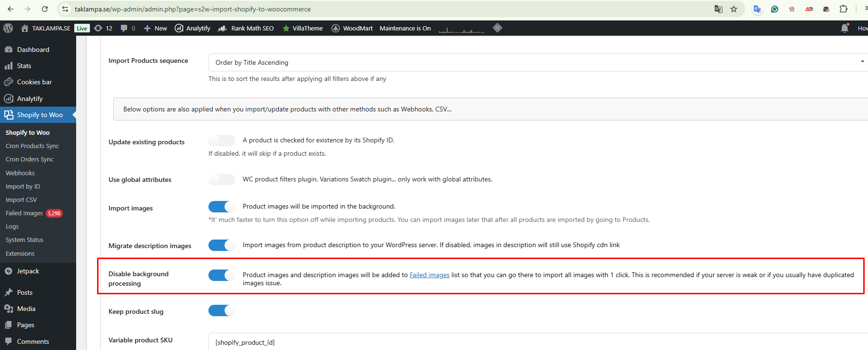
Task: Click the WordPress logo icon in admin bar
Action: 8,28
